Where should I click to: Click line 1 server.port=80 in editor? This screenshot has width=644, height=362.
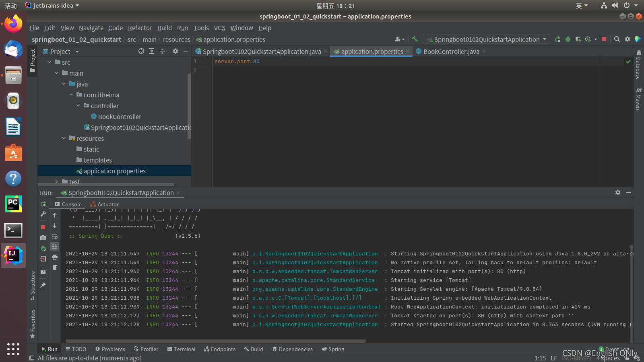point(237,62)
